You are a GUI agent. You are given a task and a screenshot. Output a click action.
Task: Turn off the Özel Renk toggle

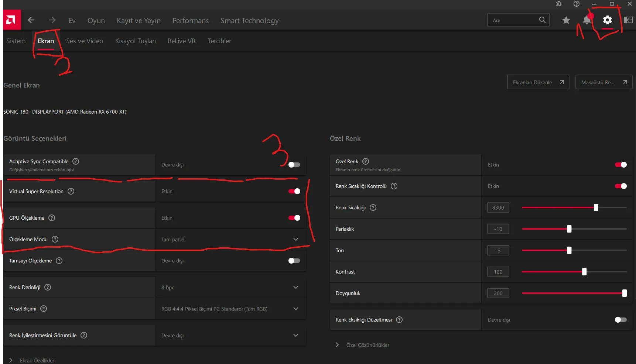pyautogui.click(x=620, y=165)
